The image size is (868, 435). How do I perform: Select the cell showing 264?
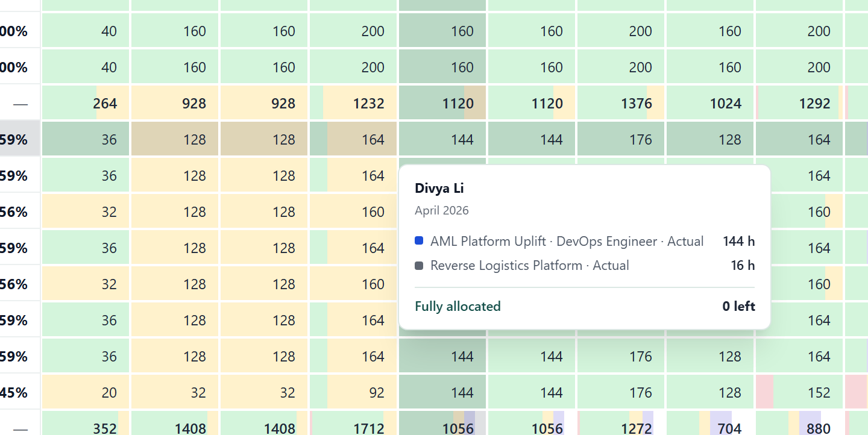86,103
